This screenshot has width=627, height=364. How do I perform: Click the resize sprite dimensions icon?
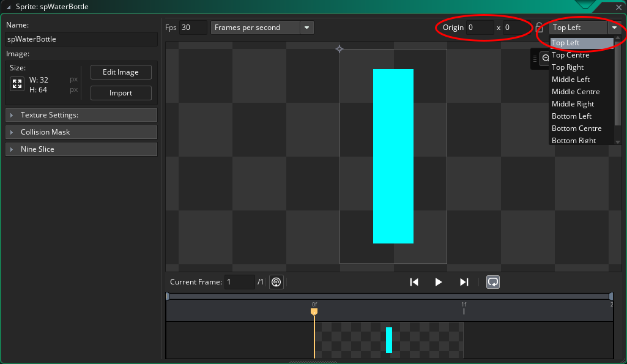(17, 83)
